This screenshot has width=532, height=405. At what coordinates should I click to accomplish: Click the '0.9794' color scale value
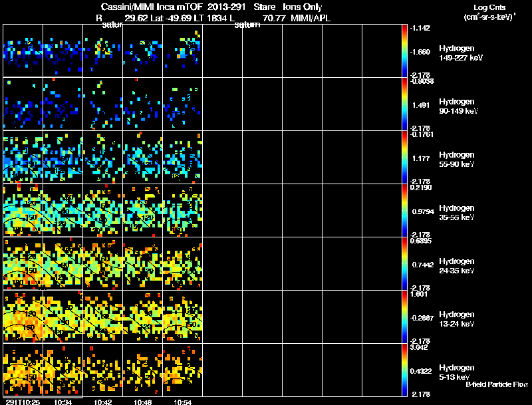[423, 211]
